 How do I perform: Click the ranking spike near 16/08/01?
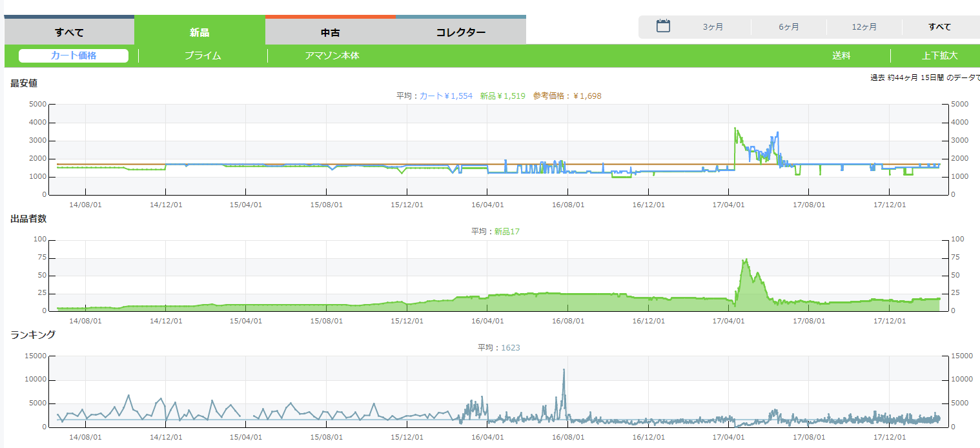(564, 371)
